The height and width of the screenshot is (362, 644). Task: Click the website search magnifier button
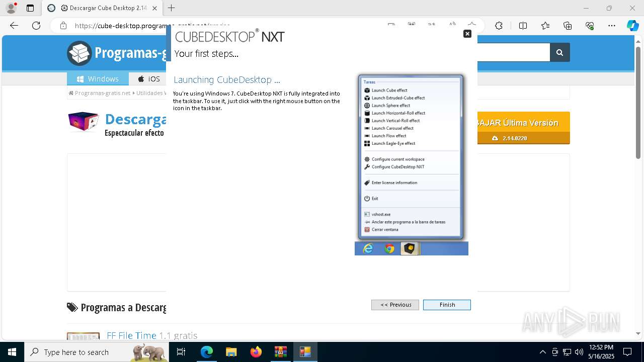tap(559, 52)
